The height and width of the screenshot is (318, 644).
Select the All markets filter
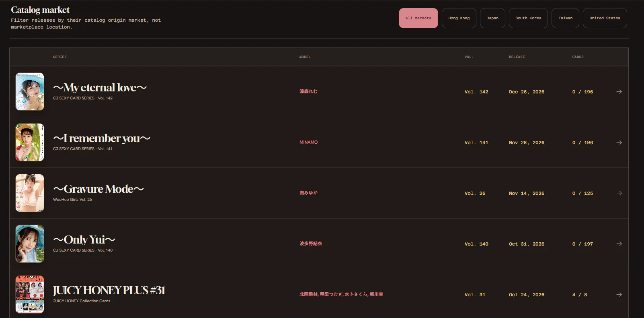[418, 18]
